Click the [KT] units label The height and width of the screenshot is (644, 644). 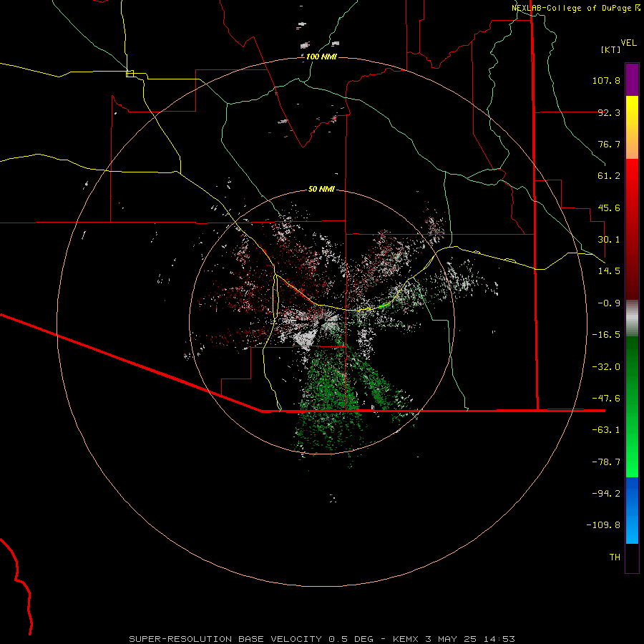pyautogui.click(x=610, y=49)
